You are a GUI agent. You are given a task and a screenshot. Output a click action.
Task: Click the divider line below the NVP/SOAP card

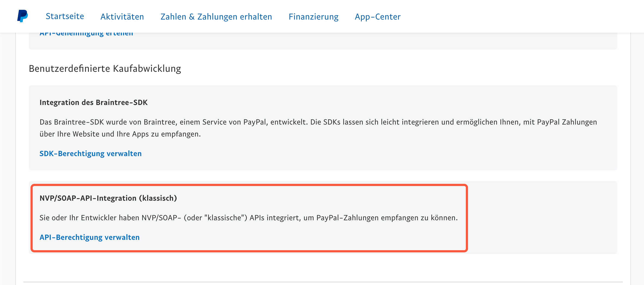click(323, 282)
